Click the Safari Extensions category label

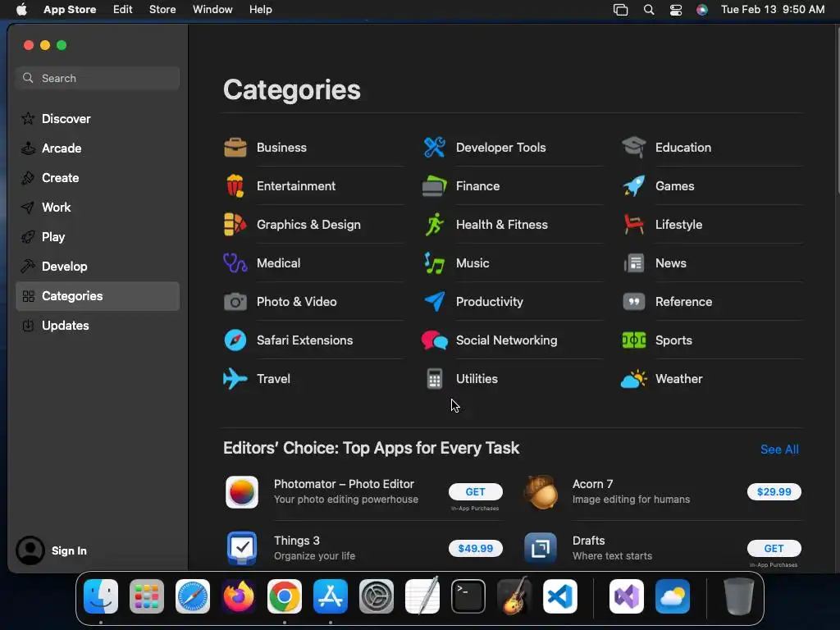(x=305, y=340)
